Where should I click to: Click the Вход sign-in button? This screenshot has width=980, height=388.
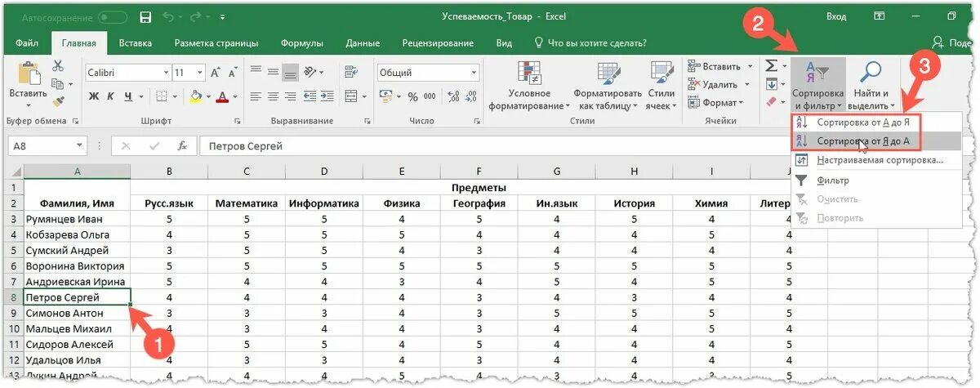click(836, 16)
